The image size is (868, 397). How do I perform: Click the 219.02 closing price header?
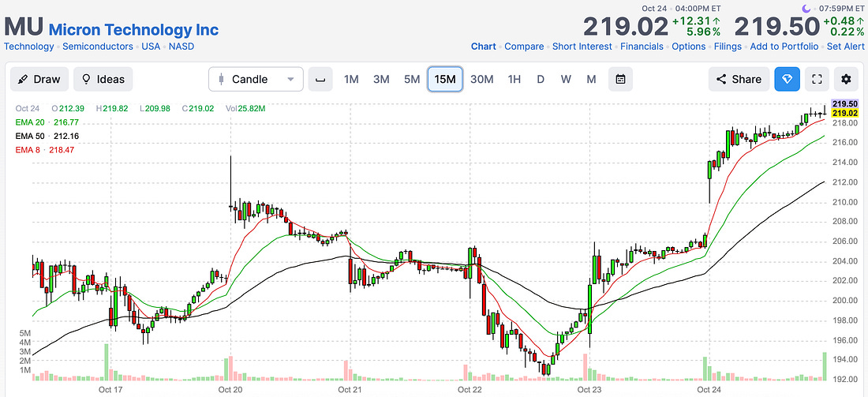(626, 26)
